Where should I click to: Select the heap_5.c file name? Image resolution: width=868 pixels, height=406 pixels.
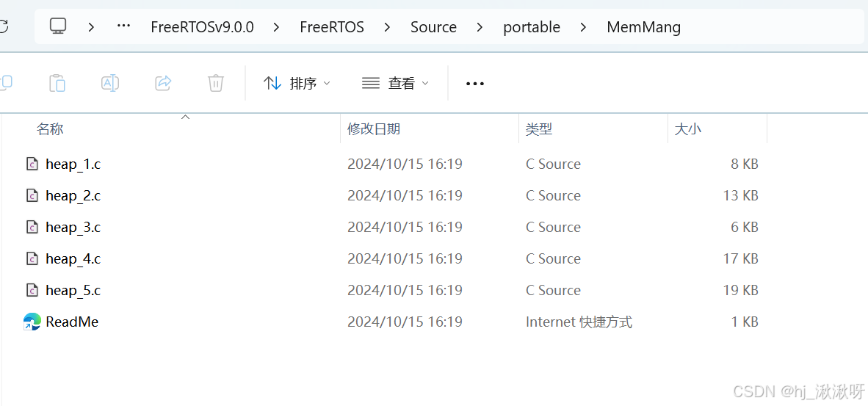pyautogui.click(x=73, y=291)
